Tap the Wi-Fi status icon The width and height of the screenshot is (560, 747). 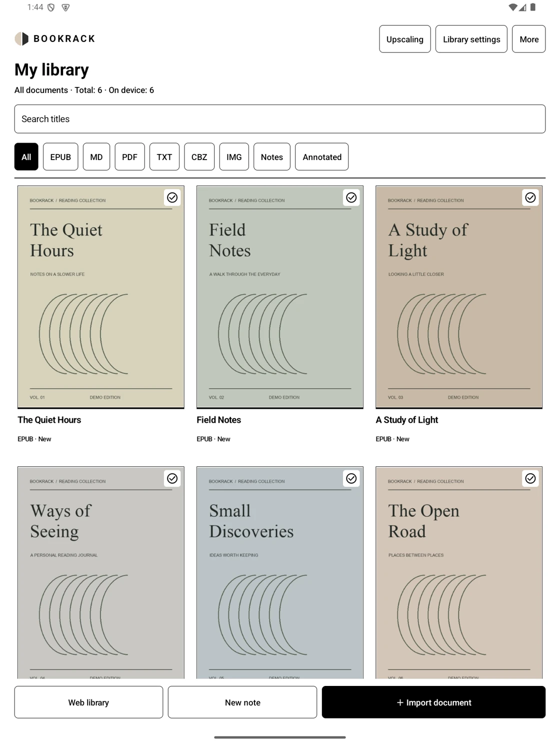click(513, 7)
